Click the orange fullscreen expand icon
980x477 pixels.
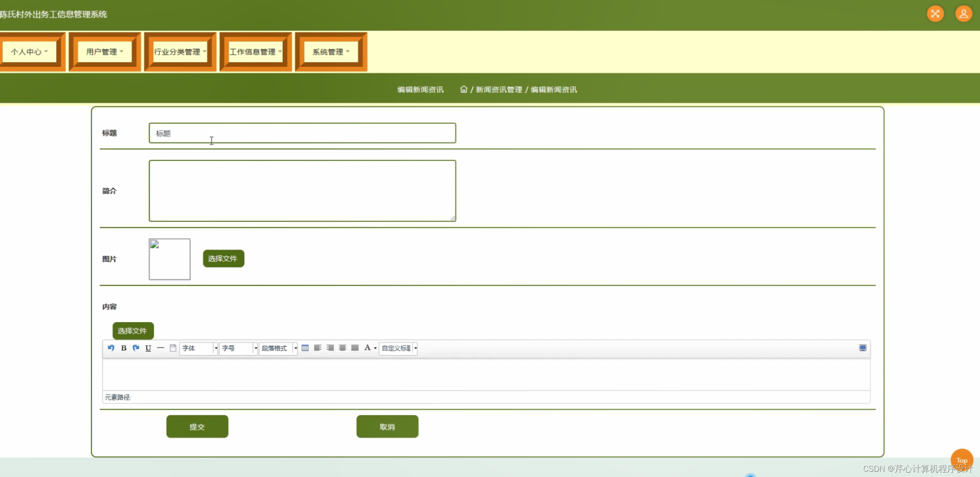tap(935, 14)
